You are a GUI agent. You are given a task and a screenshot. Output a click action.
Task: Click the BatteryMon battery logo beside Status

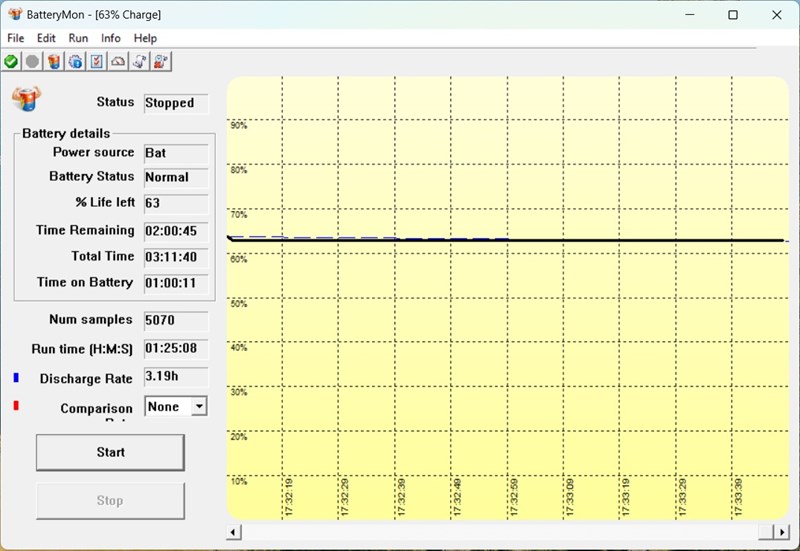(x=27, y=99)
